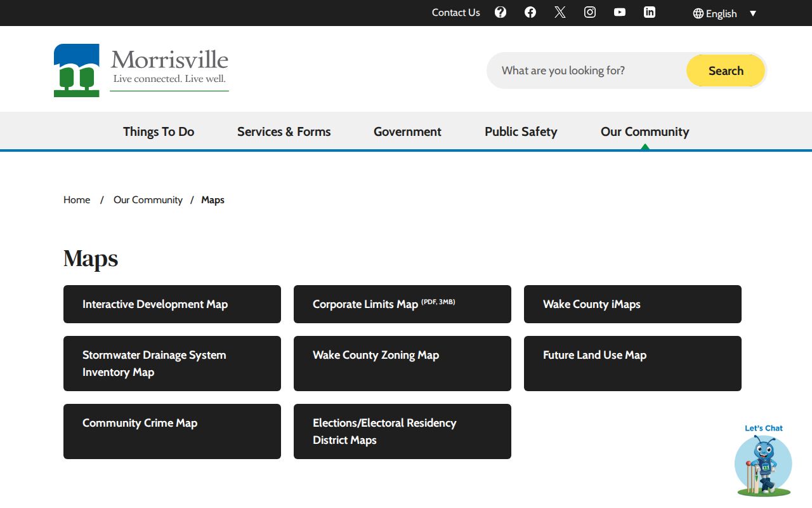
Task: Open the Community Crime Map
Action: click(x=172, y=431)
